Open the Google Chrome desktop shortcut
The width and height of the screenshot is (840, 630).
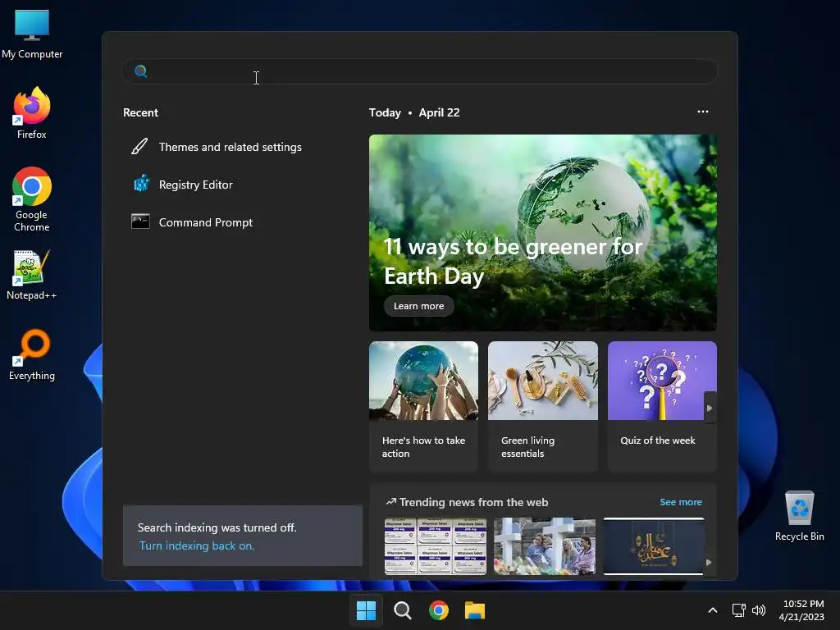tap(32, 199)
